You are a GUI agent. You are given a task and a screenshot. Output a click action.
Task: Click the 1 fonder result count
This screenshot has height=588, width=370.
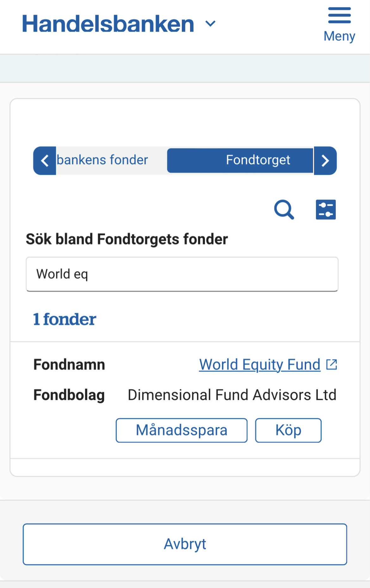[65, 319]
